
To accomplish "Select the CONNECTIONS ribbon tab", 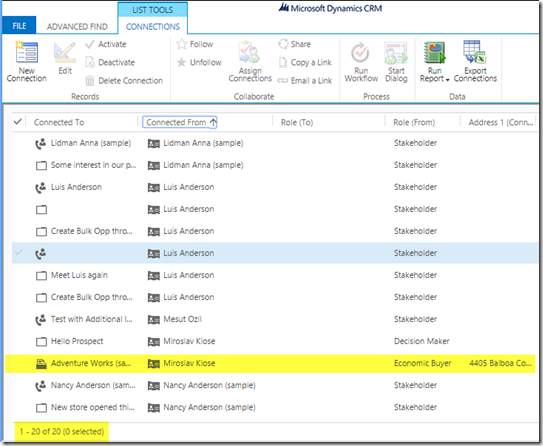I will [153, 27].
